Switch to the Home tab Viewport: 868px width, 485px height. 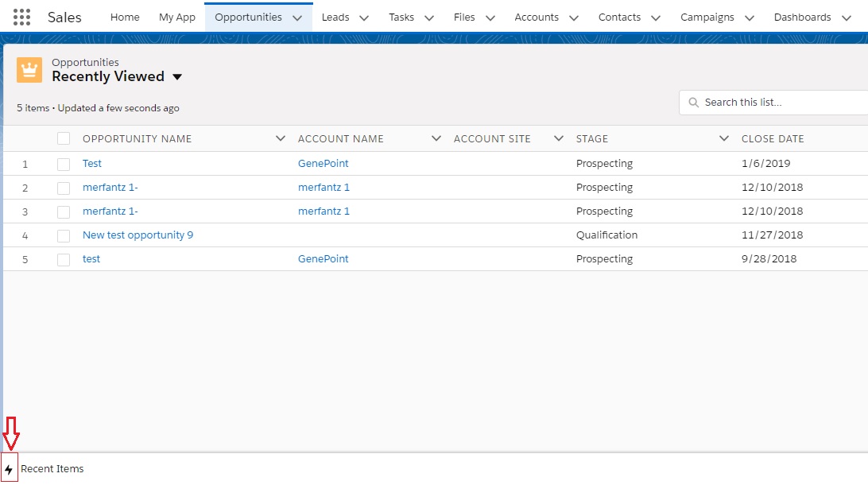(x=125, y=17)
